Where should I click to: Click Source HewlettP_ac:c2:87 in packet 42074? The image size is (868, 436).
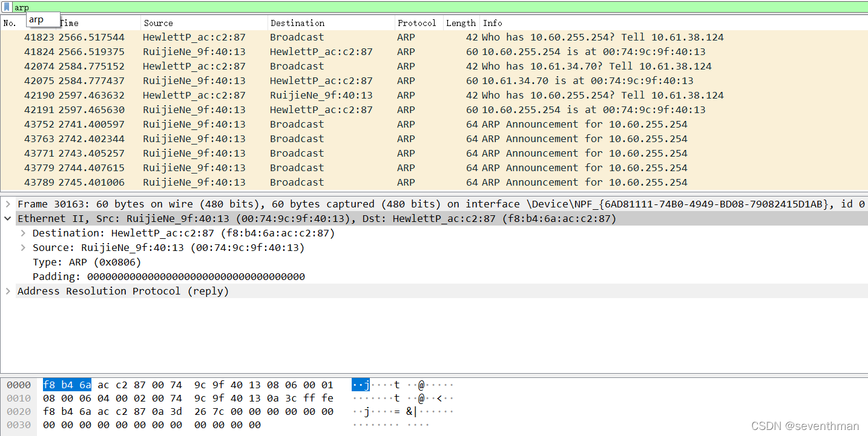194,66
